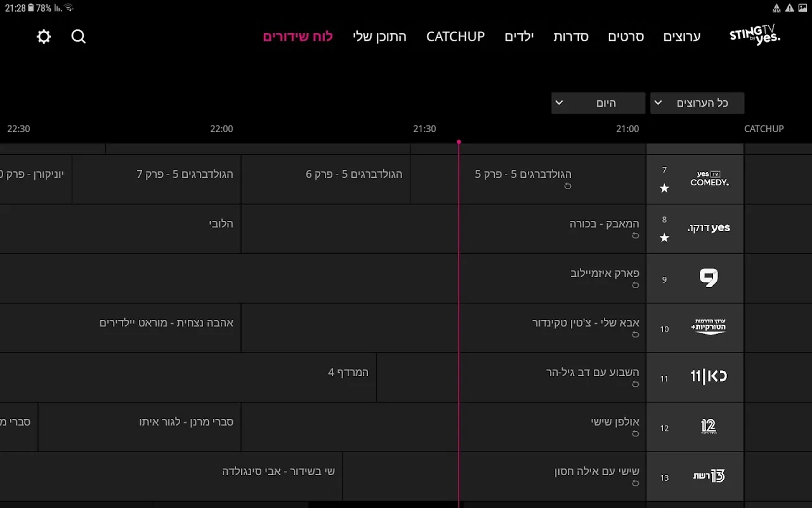This screenshot has width=812, height=508.
Task: Click the pink current-time marker on the timeline
Action: click(x=459, y=142)
